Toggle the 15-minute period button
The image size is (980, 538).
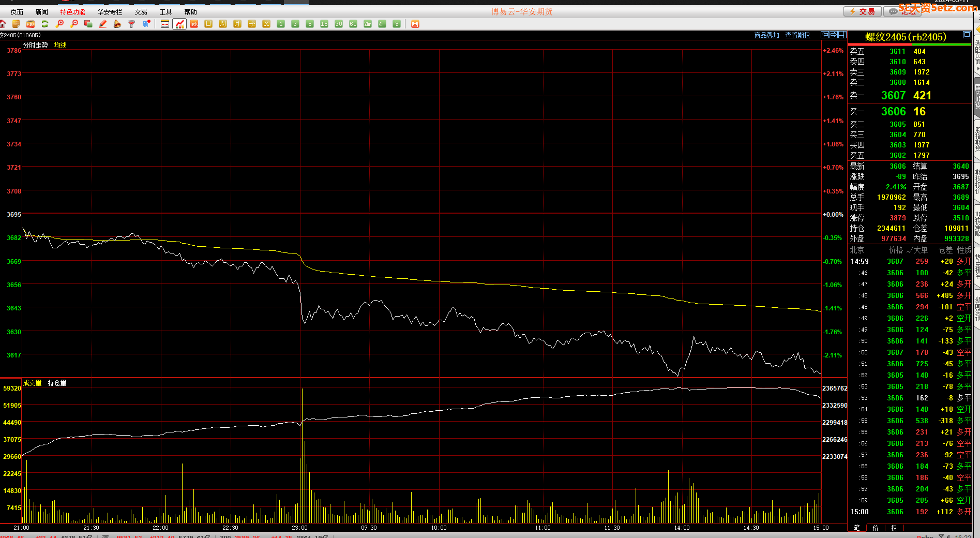click(x=324, y=24)
